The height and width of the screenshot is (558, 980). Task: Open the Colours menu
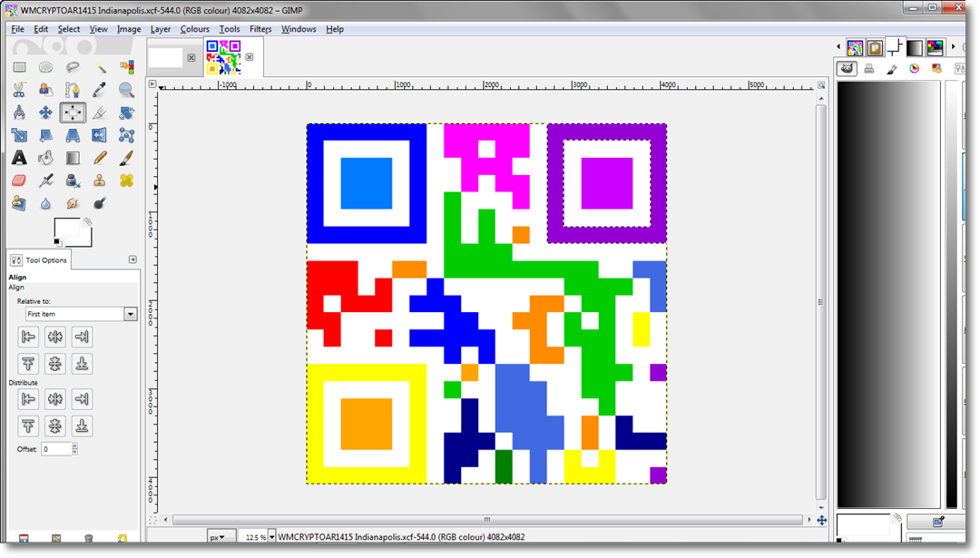(194, 29)
